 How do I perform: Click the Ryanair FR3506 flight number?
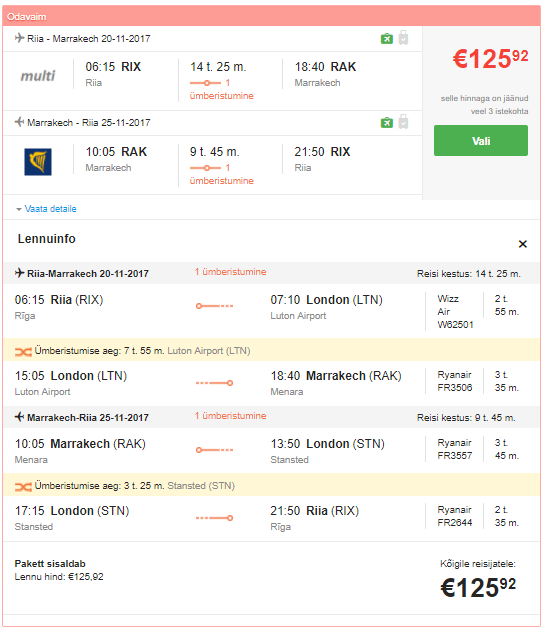click(455, 388)
